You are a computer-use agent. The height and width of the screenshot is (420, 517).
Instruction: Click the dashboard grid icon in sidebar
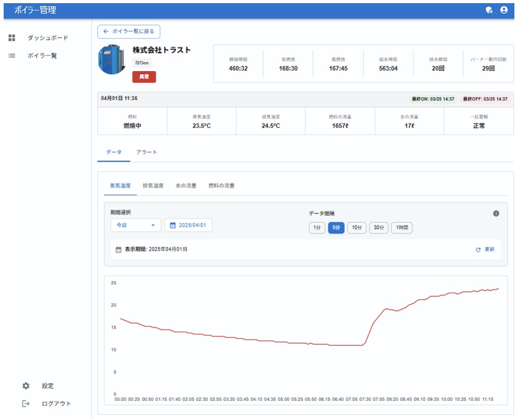12,38
